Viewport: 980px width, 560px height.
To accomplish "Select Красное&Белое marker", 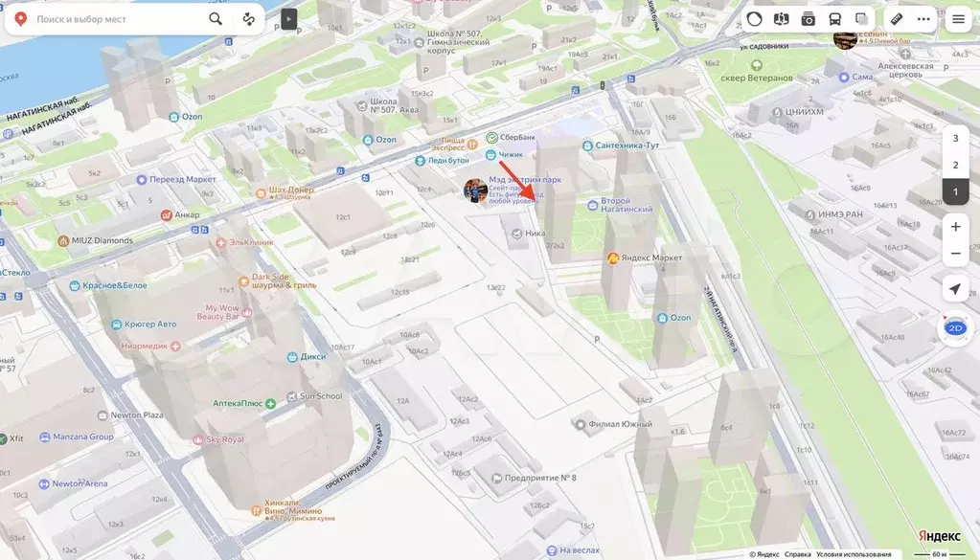I will click(x=75, y=286).
